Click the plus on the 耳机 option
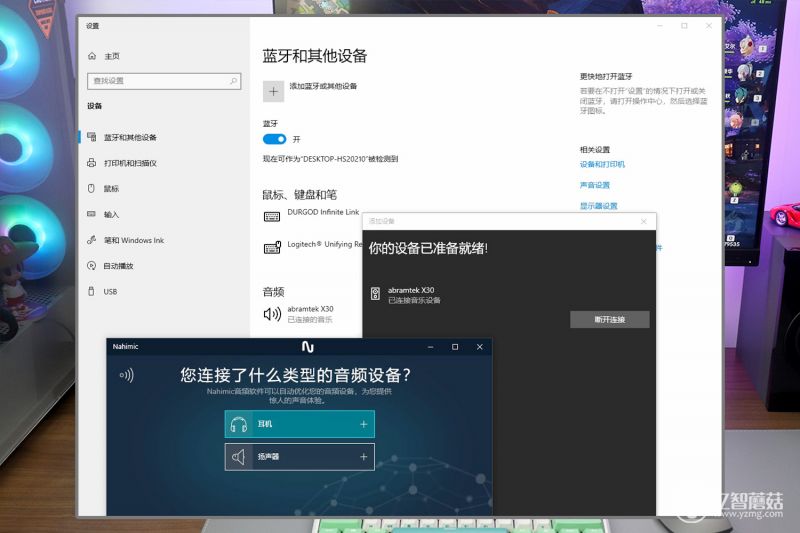800x533 pixels. pyautogui.click(x=364, y=424)
